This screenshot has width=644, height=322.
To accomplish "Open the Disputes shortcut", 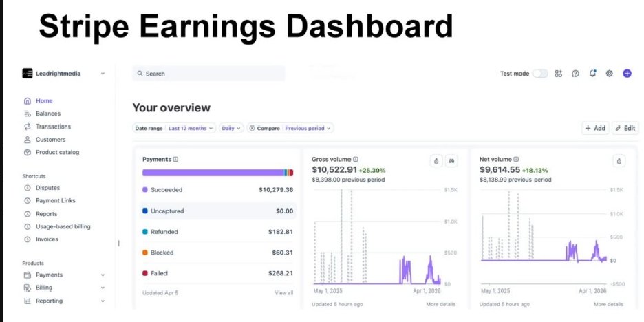I will tap(47, 188).
